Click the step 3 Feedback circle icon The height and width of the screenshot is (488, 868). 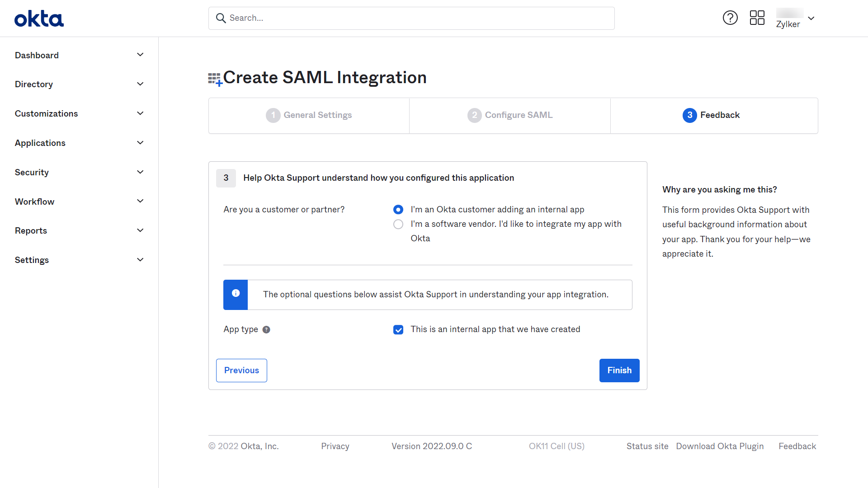pyautogui.click(x=689, y=115)
